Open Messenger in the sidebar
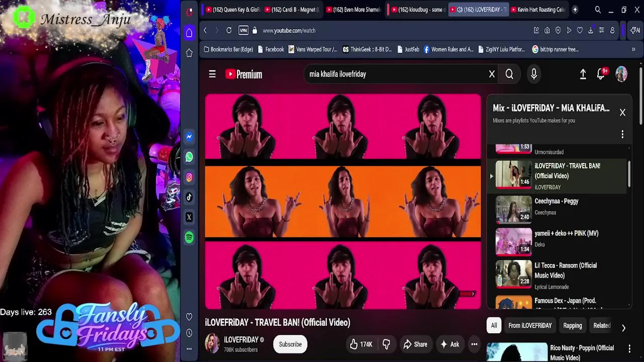 pos(189,137)
